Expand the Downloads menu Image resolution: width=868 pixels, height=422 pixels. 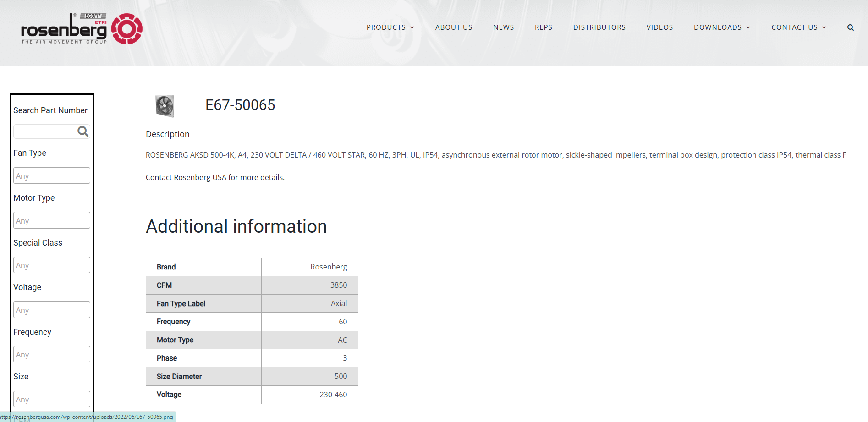tap(722, 27)
